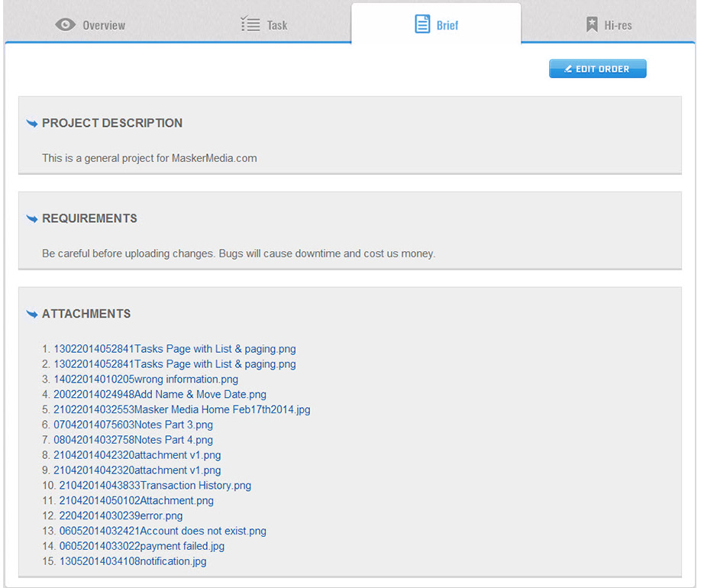The height and width of the screenshot is (588, 701).
Task: Click the Edit Order button
Action: click(598, 69)
